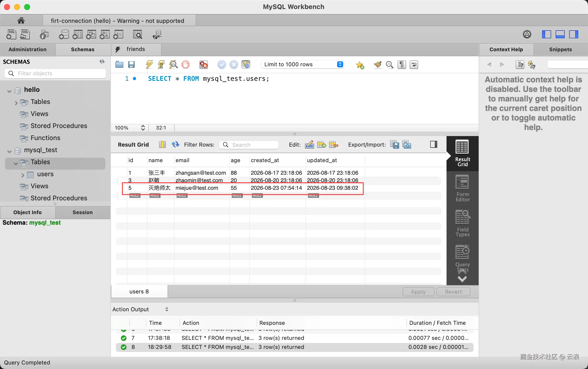Create a new SQL tab icon

tap(11, 35)
